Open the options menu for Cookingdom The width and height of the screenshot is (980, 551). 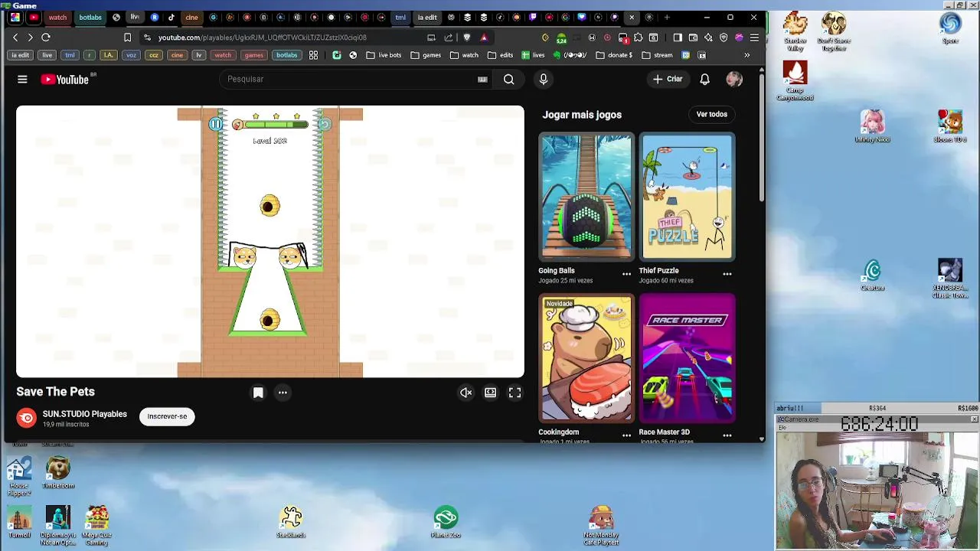tap(626, 435)
